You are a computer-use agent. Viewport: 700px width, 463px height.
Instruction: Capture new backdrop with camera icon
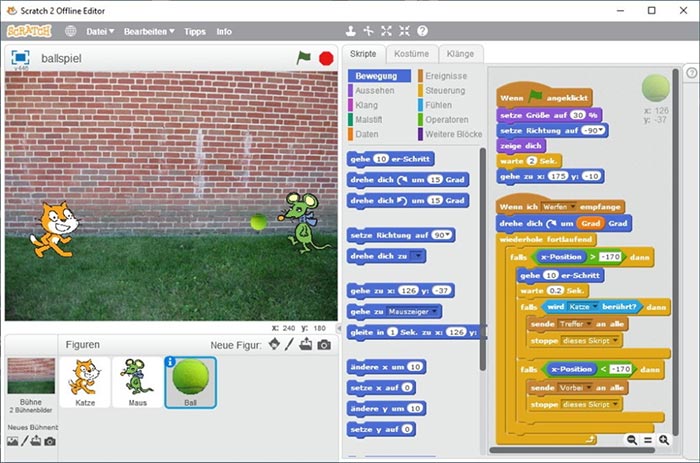[x=50, y=442]
